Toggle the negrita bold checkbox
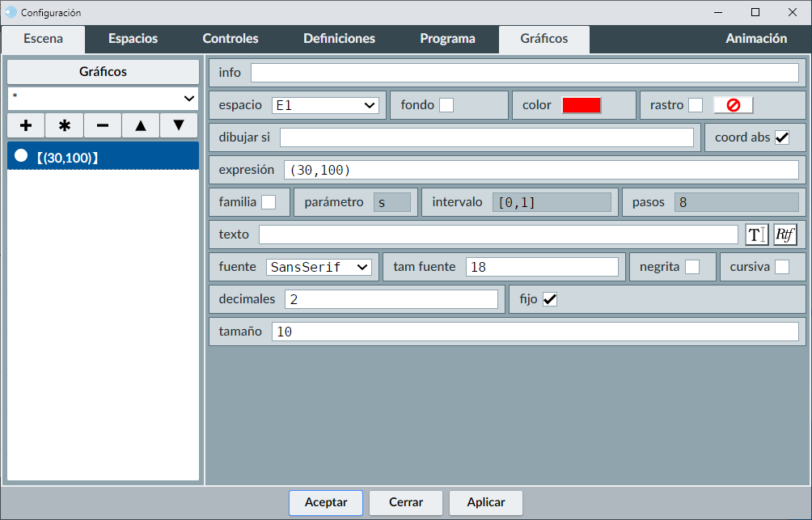This screenshot has width=812, height=520. 692,267
